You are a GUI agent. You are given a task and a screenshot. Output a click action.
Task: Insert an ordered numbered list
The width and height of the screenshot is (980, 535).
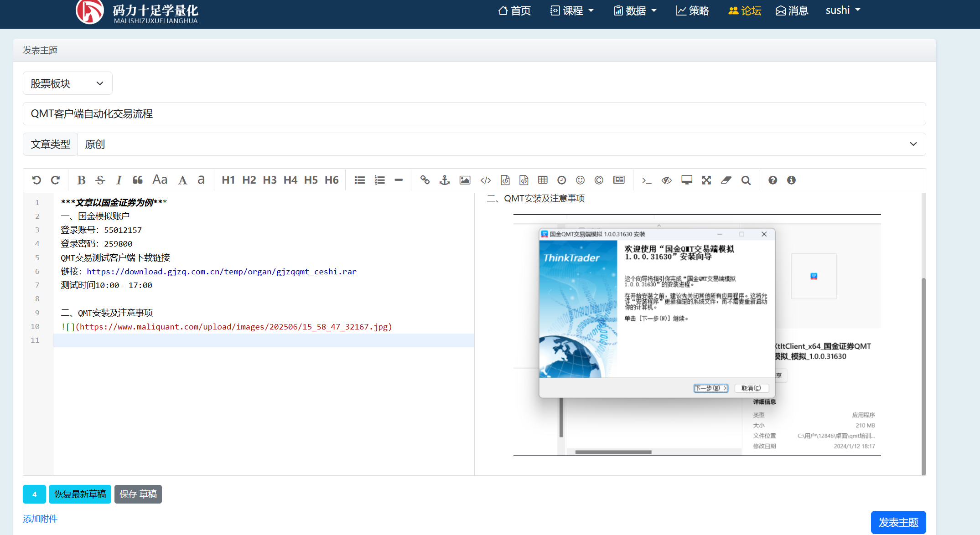coord(379,180)
